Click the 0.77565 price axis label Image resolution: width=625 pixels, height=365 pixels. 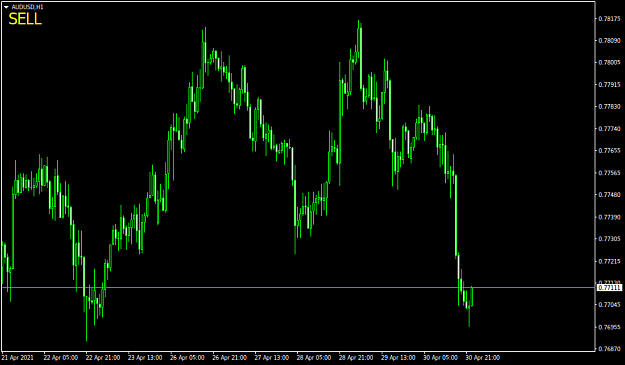click(609, 173)
